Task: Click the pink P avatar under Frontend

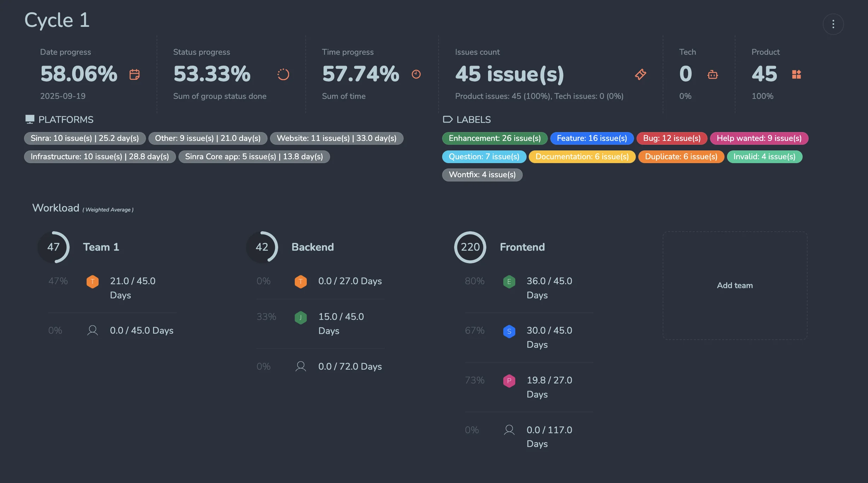Action: click(x=509, y=381)
